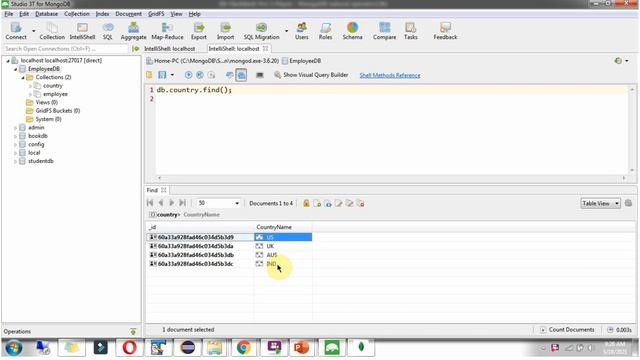Viewport: 640px width, 360px height.
Task: Click the view document icon in results toolbar
Action: pos(328,203)
